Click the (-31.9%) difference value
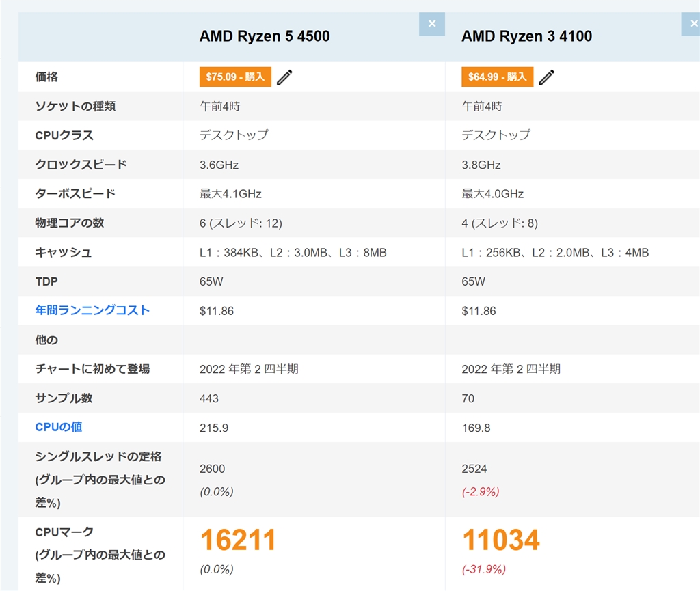The image size is (700, 591). (483, 570)
